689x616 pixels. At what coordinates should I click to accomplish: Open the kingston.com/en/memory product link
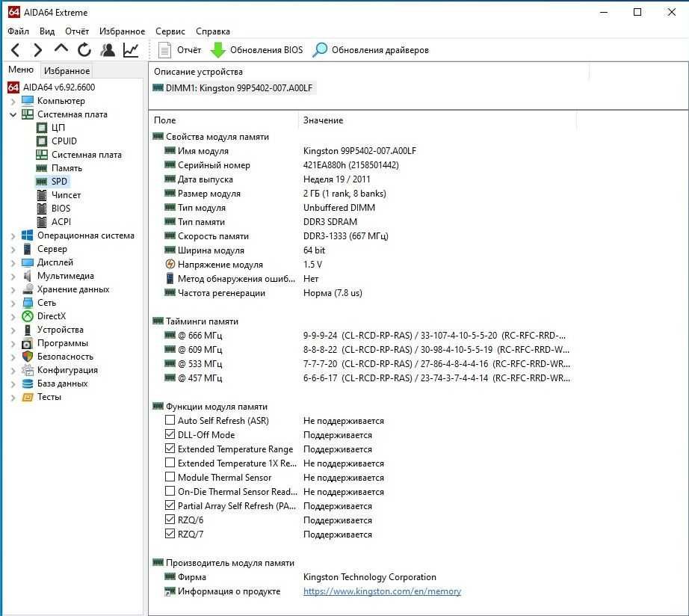click(x=383, y=591)
